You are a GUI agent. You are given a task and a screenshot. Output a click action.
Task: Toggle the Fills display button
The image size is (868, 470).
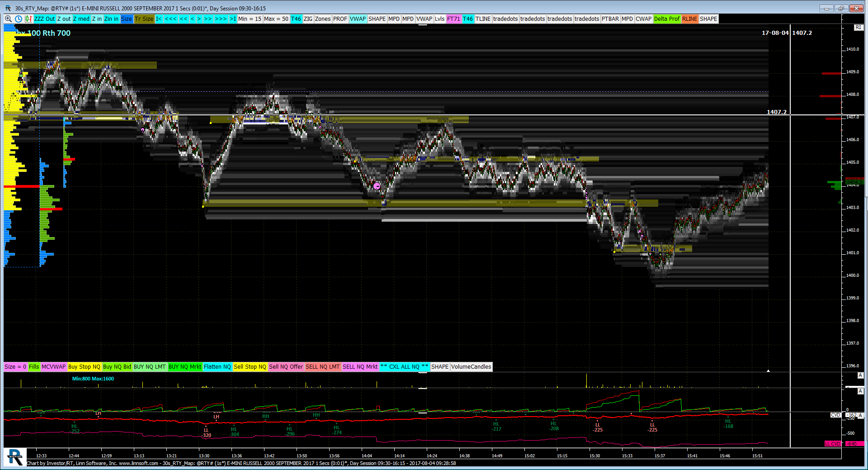pyautogui.click(x=34, y=367)
